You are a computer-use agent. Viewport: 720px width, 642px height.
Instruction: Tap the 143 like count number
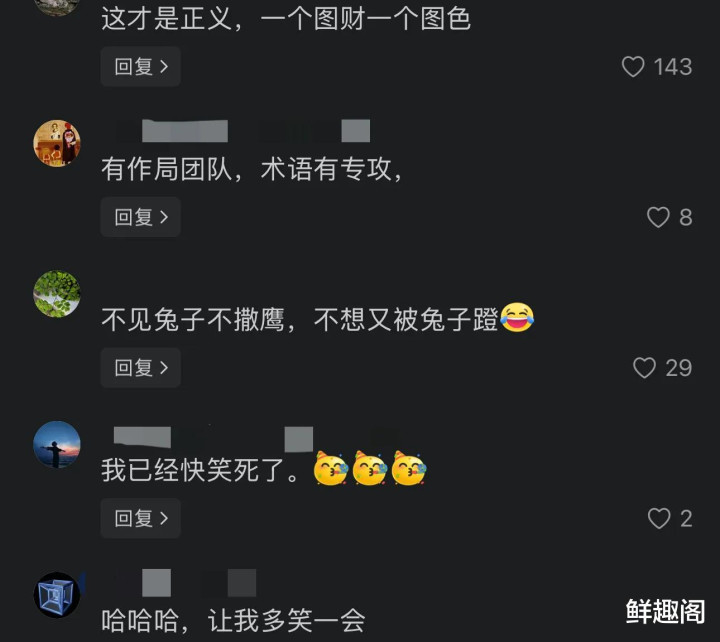[673, 67]
